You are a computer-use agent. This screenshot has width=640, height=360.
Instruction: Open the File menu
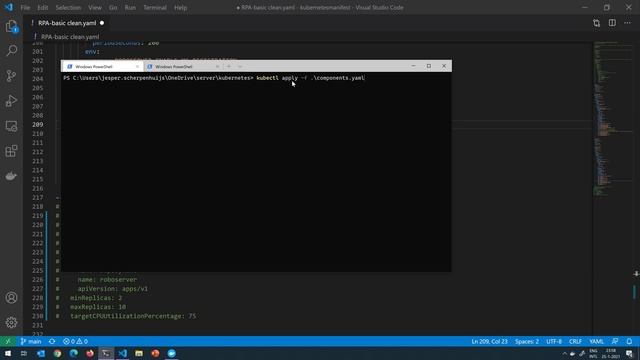pyautogui.click(x=25, y=7)
